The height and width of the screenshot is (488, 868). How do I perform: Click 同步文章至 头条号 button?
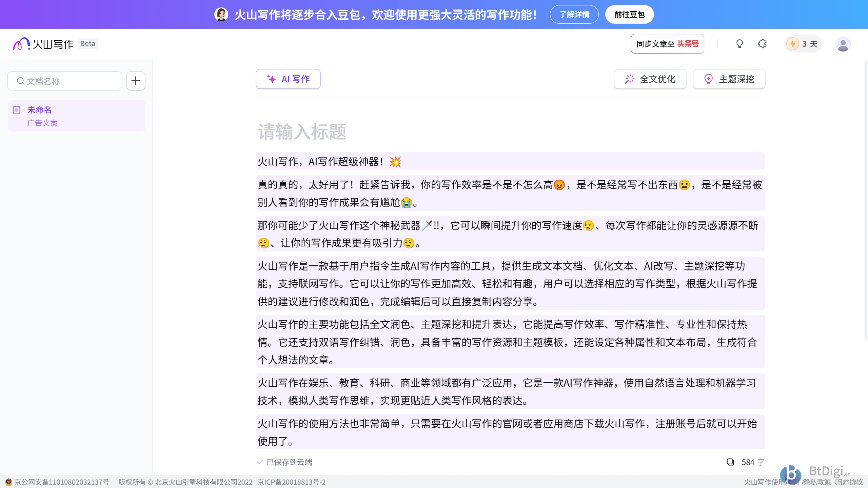coord(667,44)
